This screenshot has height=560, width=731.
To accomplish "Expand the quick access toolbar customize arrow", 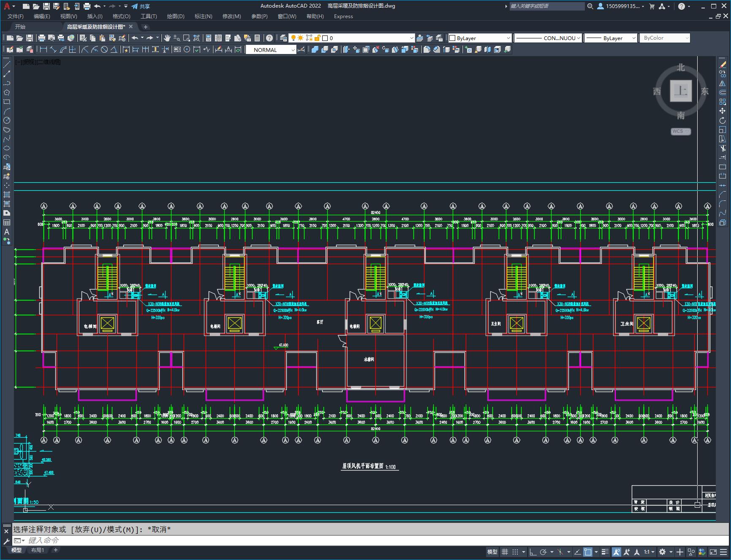I will tap(126, 6).
